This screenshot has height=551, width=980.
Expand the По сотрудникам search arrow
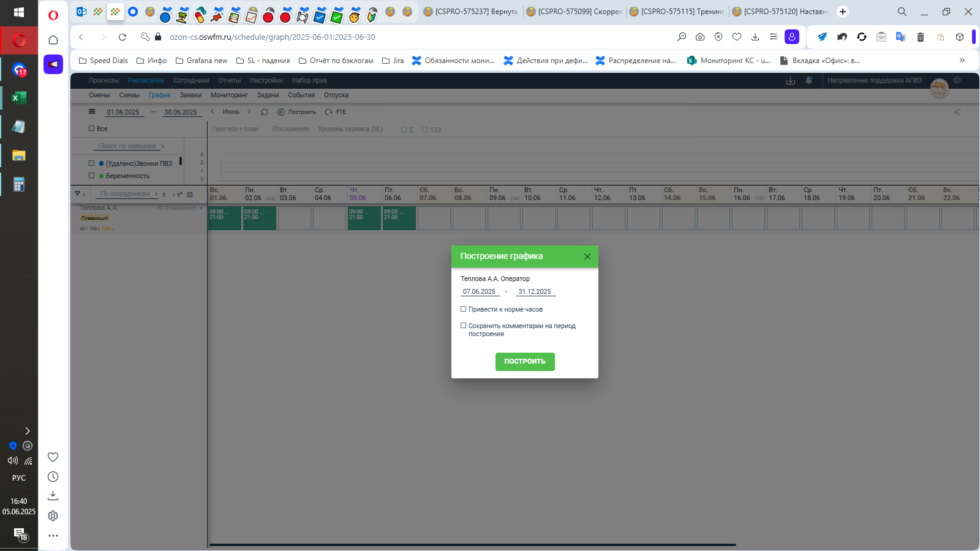(156, 194)
